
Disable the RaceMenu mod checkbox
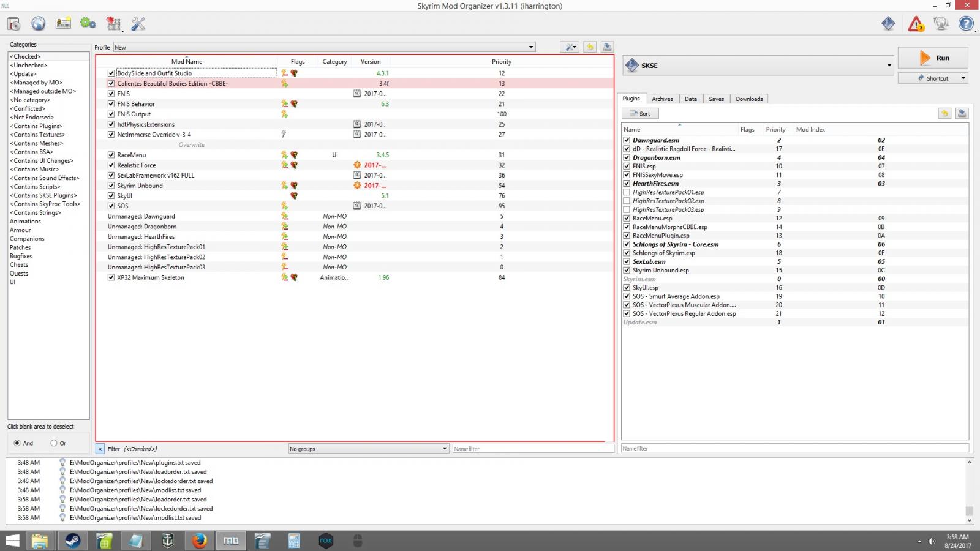coord(111,155)
